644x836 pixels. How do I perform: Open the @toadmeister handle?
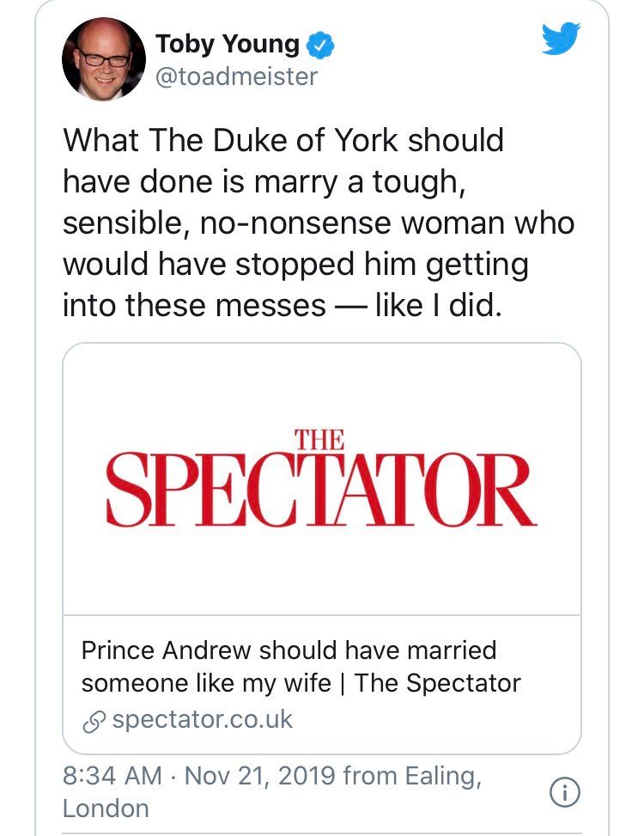pos(236,76)
